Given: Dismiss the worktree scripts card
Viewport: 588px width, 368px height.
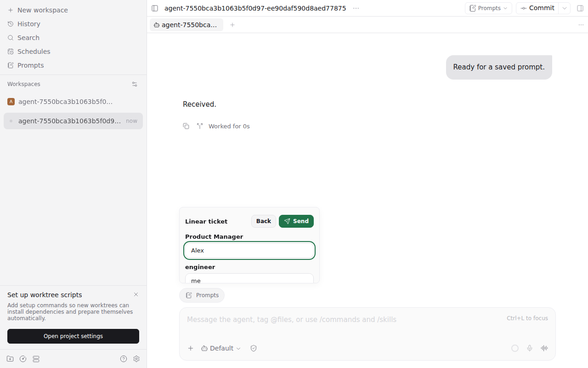Looking at the screenshot, I should [136, 294].
